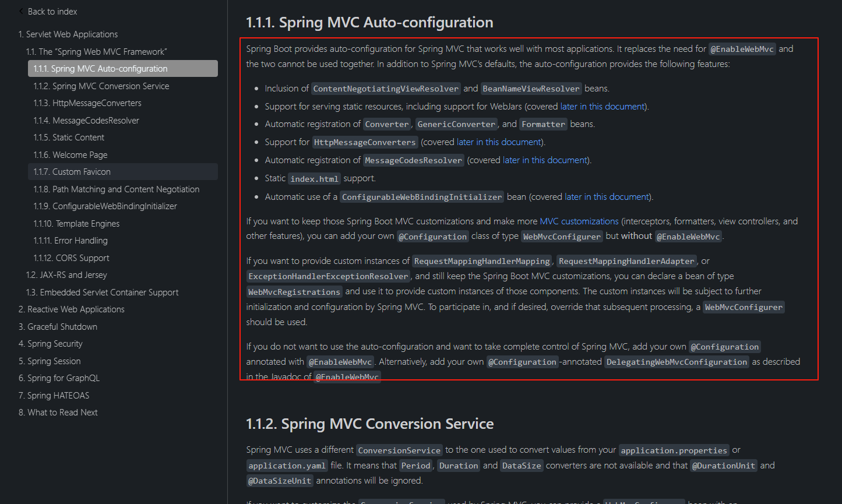The width and height of the screenshot is (842, 504).
Task: Click the RequestMappingHandlerAdapter code text
Action: [626, 262]
